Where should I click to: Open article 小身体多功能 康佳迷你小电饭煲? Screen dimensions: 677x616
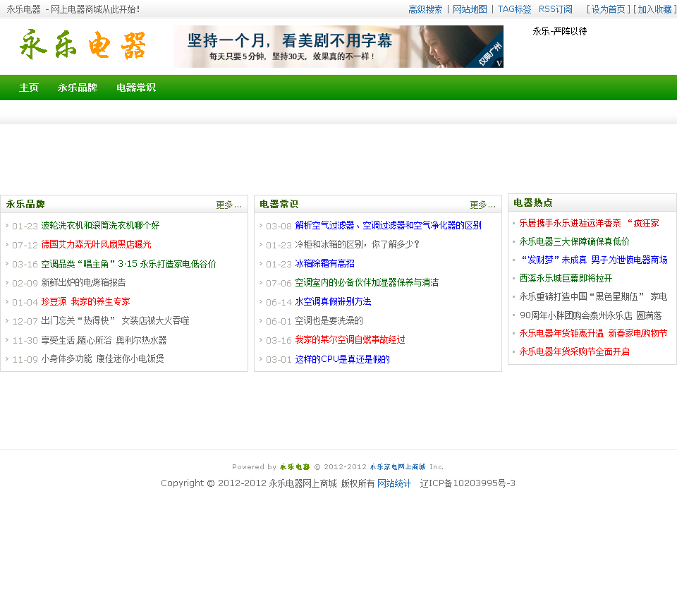tap(102, 358)
